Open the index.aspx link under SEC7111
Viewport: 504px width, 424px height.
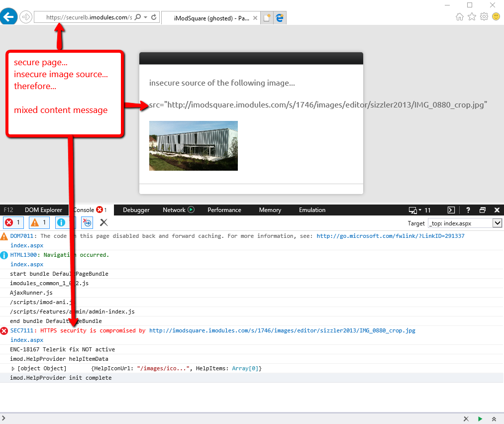pos(26,340)
